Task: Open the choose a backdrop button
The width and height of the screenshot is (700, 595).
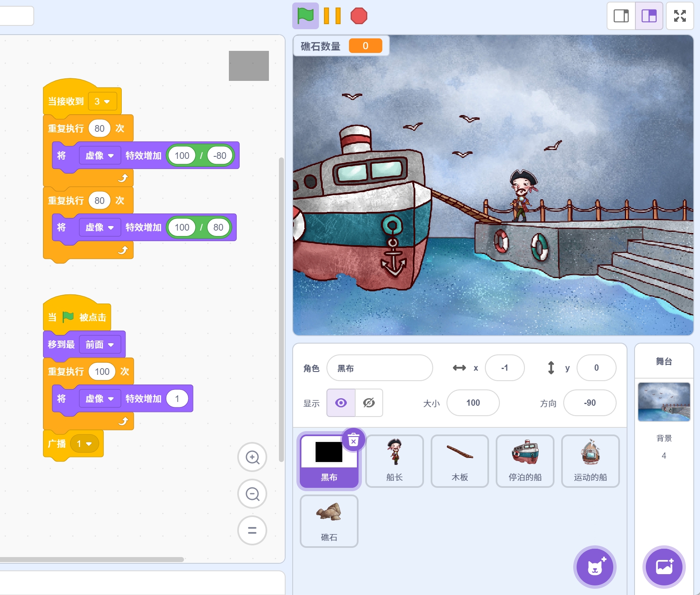Action: 664,567
